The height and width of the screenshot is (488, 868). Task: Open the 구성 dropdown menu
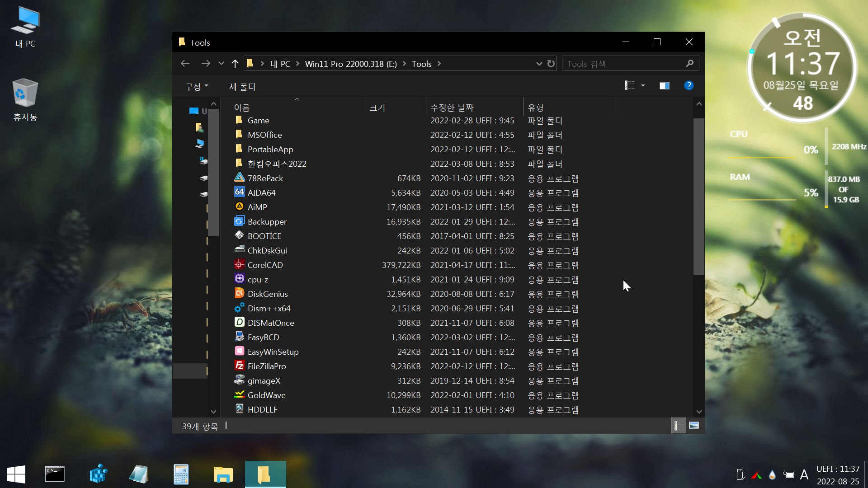point(197,86)
